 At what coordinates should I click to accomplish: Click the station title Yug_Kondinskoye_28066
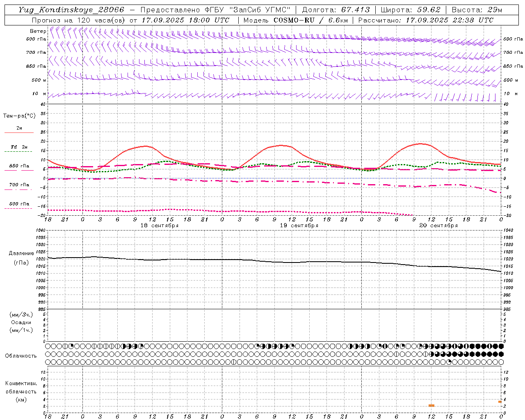tap(71, 10)
